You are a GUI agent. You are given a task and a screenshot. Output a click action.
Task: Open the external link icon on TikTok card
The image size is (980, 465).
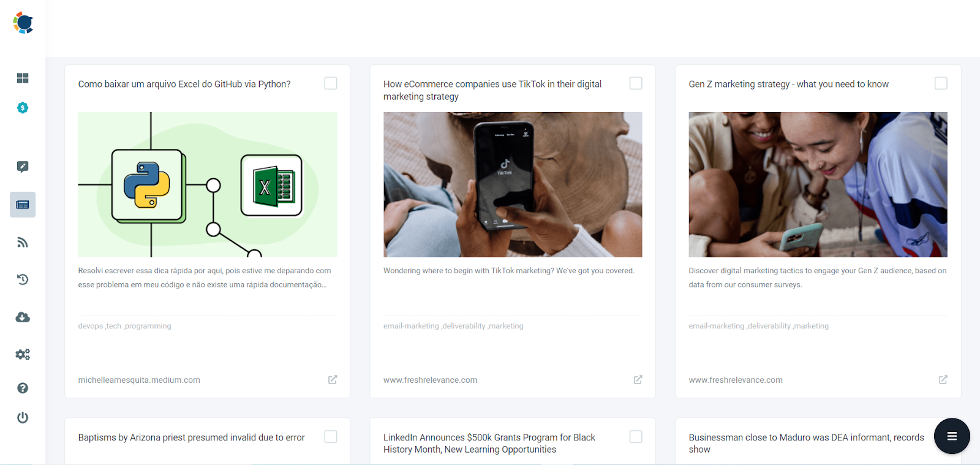point(638,380)
